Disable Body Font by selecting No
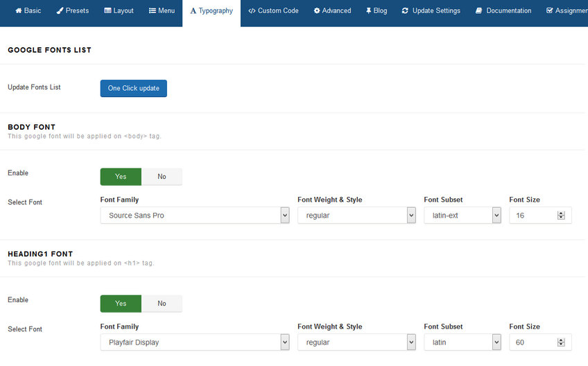 [162, 177]
